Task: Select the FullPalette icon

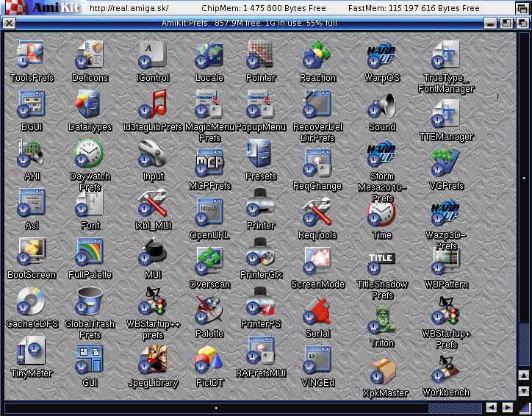Action: coord(89,251)
